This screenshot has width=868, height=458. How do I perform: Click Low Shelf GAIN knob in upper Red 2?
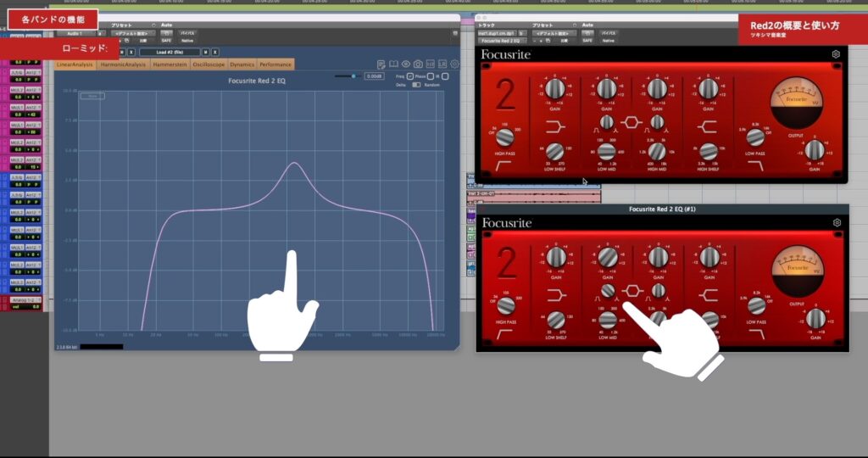(x=554, y=88)
